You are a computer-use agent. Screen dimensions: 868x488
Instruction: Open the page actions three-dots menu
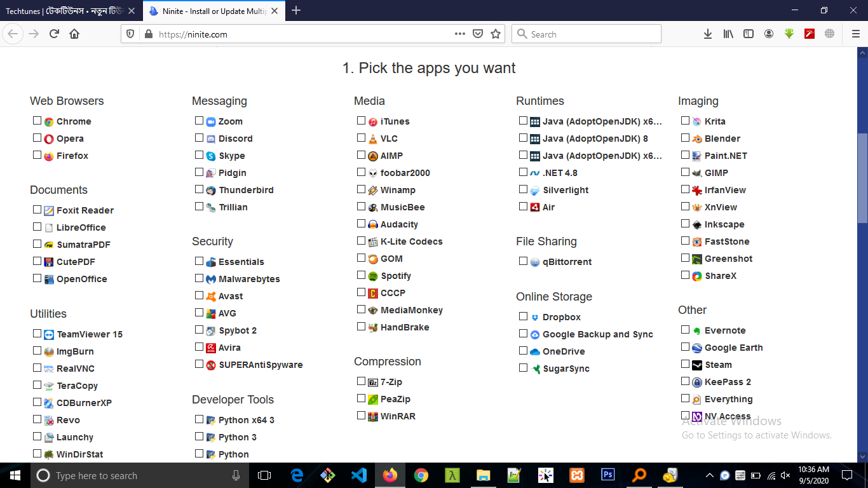460,34
